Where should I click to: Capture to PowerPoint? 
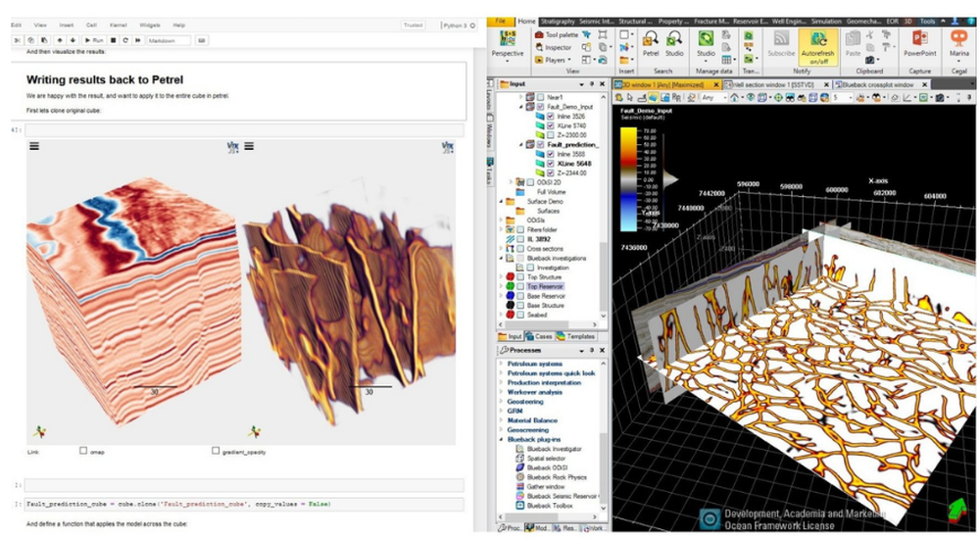pos(919,44)
